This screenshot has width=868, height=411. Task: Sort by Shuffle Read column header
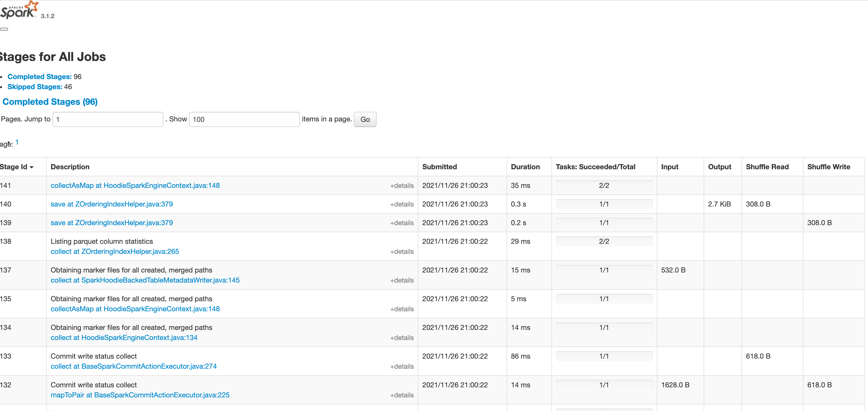[767, 167]
